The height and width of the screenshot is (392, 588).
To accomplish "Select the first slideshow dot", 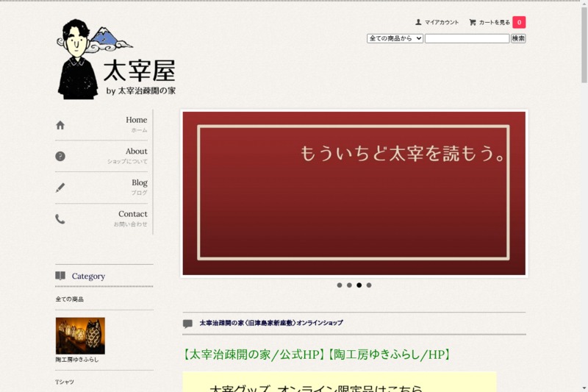I will tap(340, 285).
